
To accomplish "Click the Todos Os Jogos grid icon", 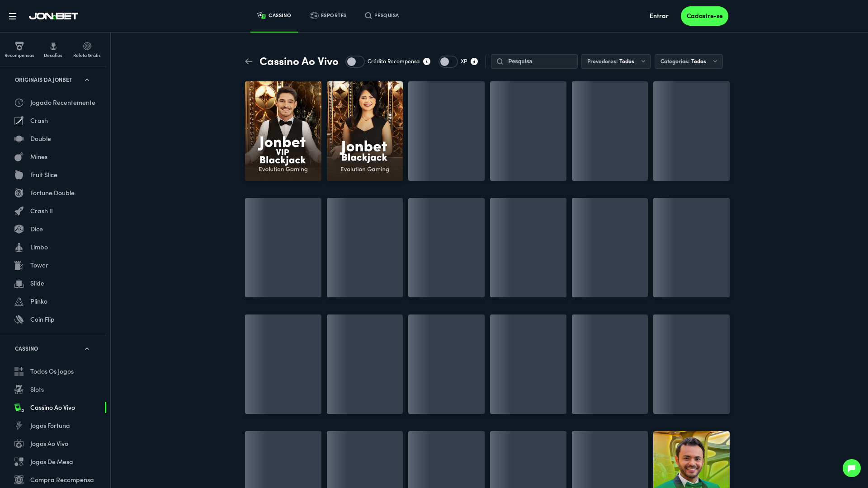I will (x=19, y=371).
